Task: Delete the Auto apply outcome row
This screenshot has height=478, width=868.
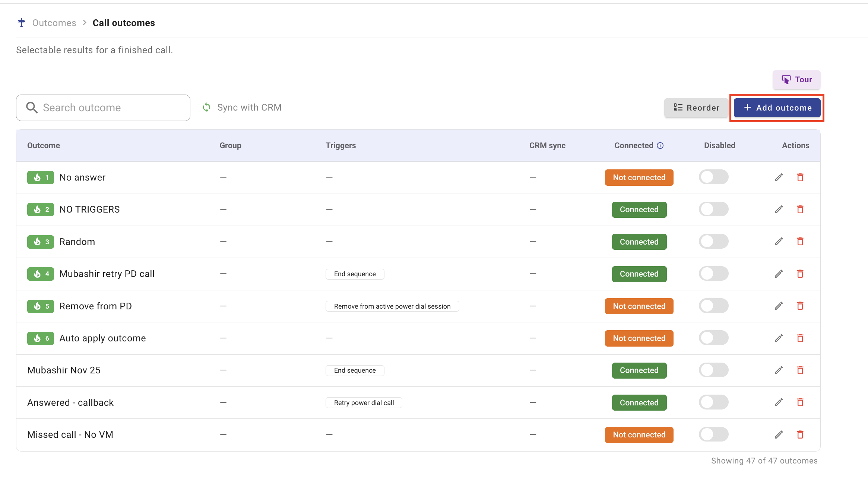Action: coord(800,338)
